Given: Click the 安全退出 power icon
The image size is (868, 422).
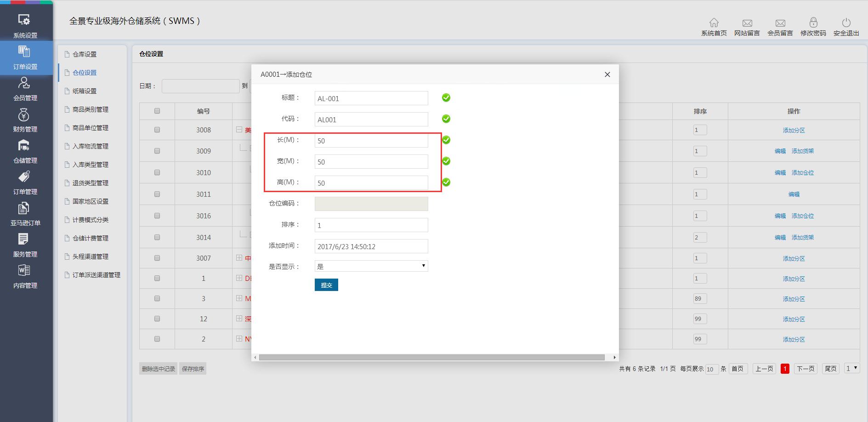Looking at the screenshot, I should 846,23.
